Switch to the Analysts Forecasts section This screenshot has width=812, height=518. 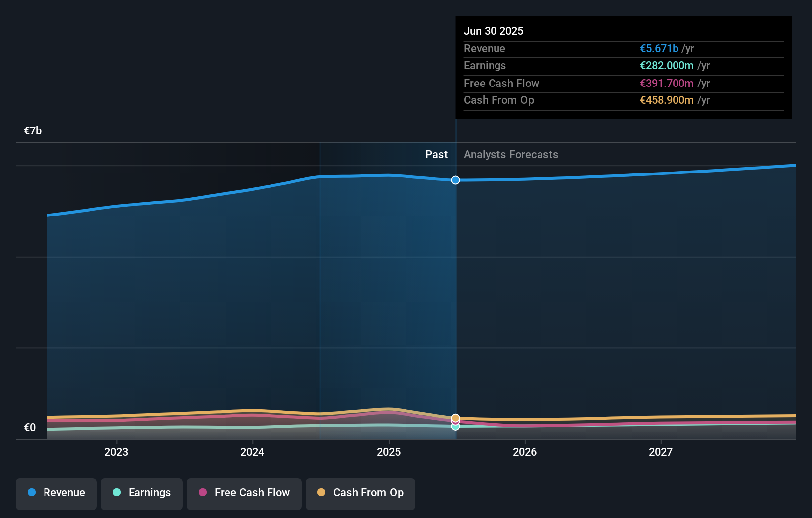coord(511,154)
